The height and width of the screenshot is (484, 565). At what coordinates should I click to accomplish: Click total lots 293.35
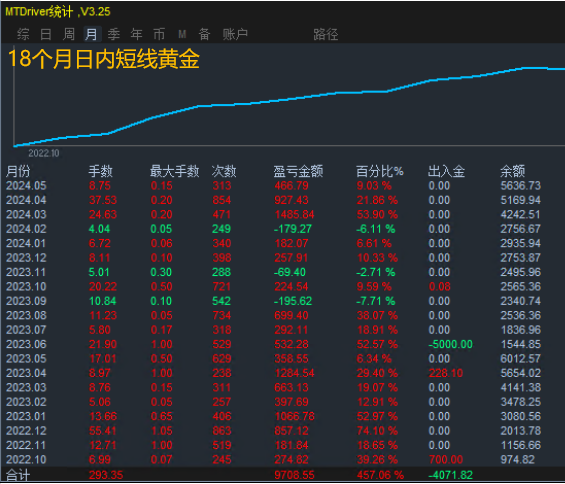[x=106, y=476]
